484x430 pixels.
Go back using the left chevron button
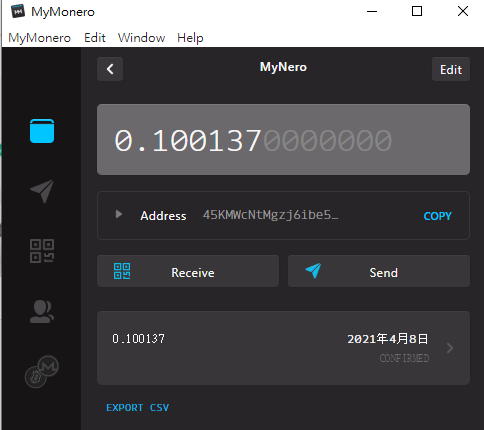point(110,69)
